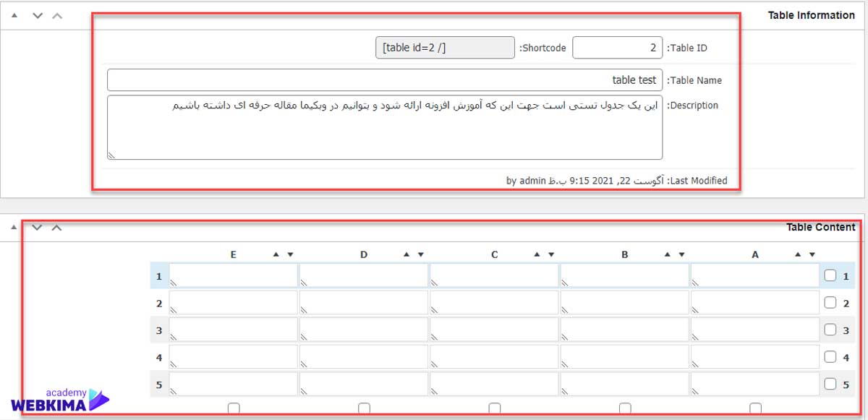This screenshot has width=868, height=420.
Task: Check the box beside row 5
Action: point(830,384)
